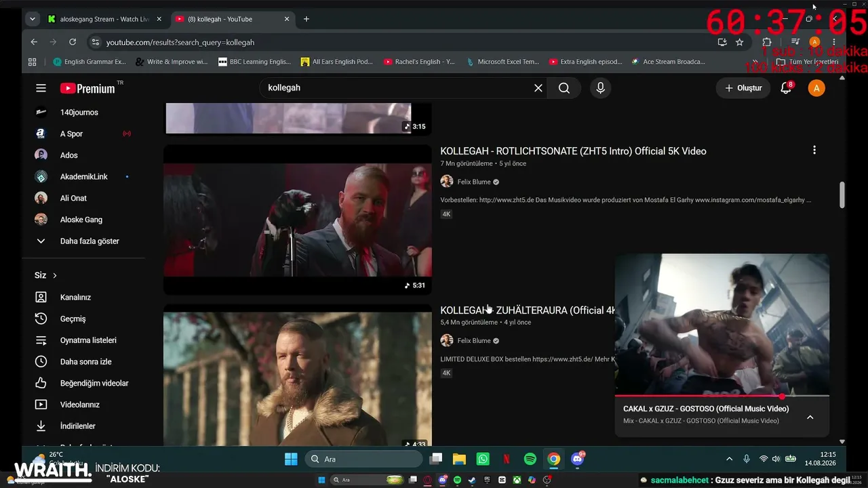
Task: Go back in browser history
Action: pyautogui.click(x=34, y=42)
